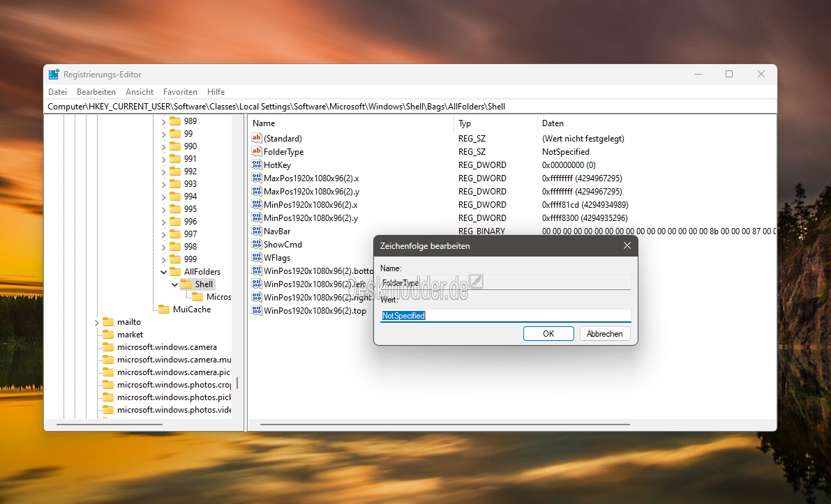
Task: Collapse the AllFolders tree node
Action: tap(164, 272)
